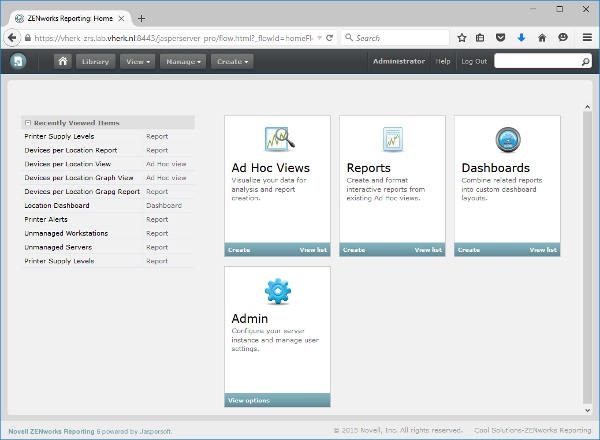Viewport: 600px width, 440px height.
Task: Open the View dropdown menu
Action: (x=138, y=62)
